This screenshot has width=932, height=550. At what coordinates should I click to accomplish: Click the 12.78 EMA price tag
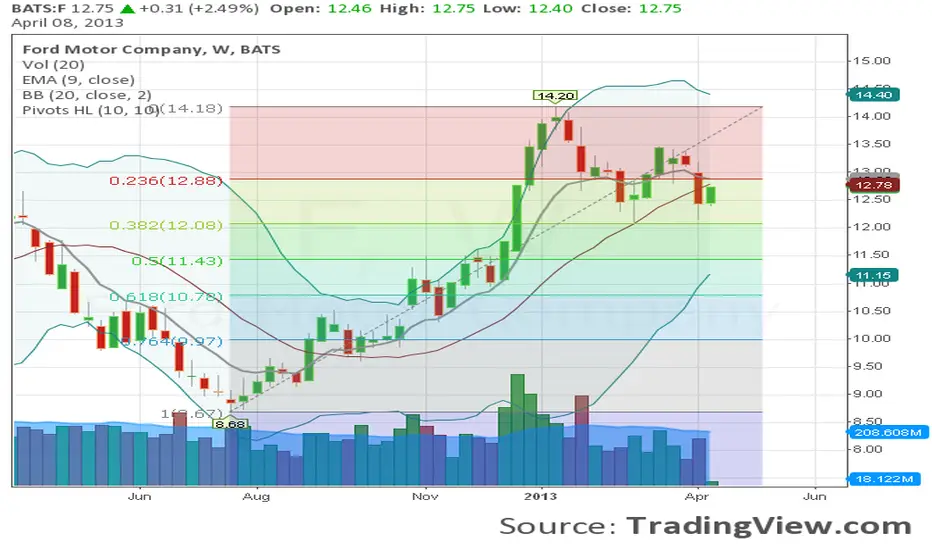coord(873,185)
